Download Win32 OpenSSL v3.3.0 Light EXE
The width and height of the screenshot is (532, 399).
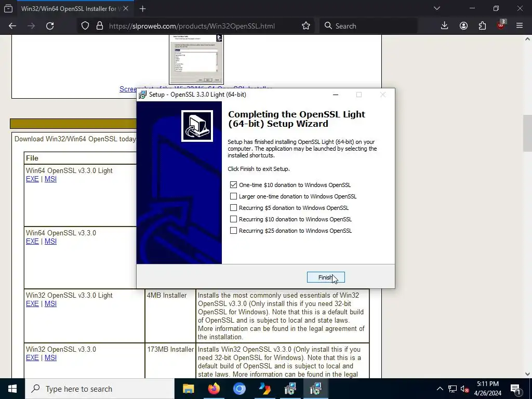32,304
